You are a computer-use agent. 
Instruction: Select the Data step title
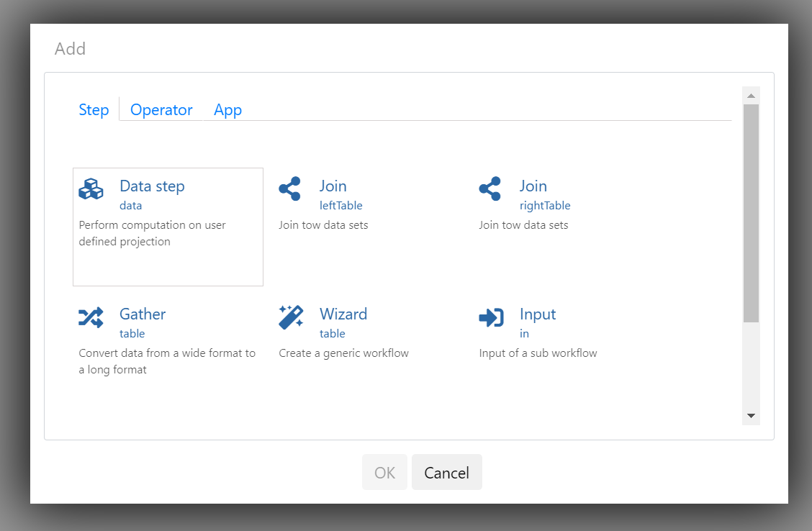153,186
